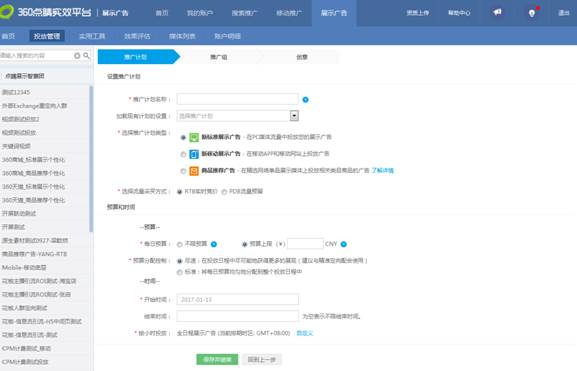This screenshot has height=371, width=577.
Task: Click the help icon after CNY
Action: 344,244
